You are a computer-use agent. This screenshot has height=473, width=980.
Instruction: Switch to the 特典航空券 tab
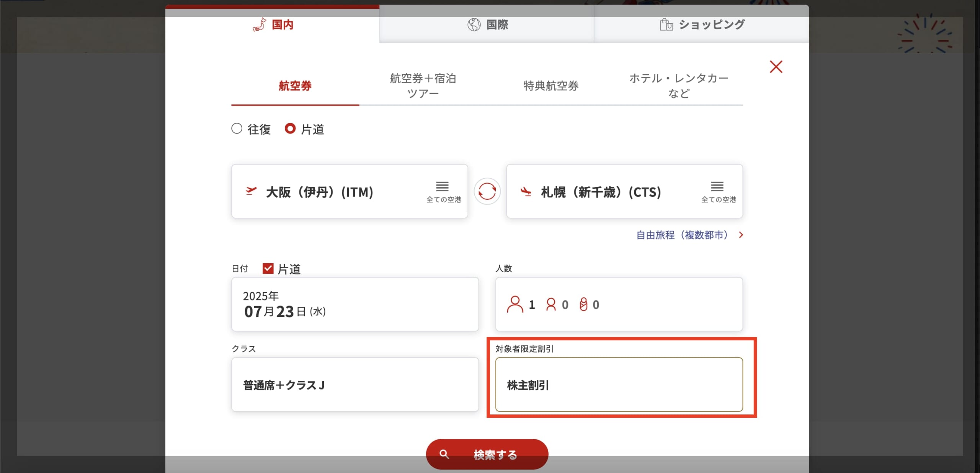point(550,85)
